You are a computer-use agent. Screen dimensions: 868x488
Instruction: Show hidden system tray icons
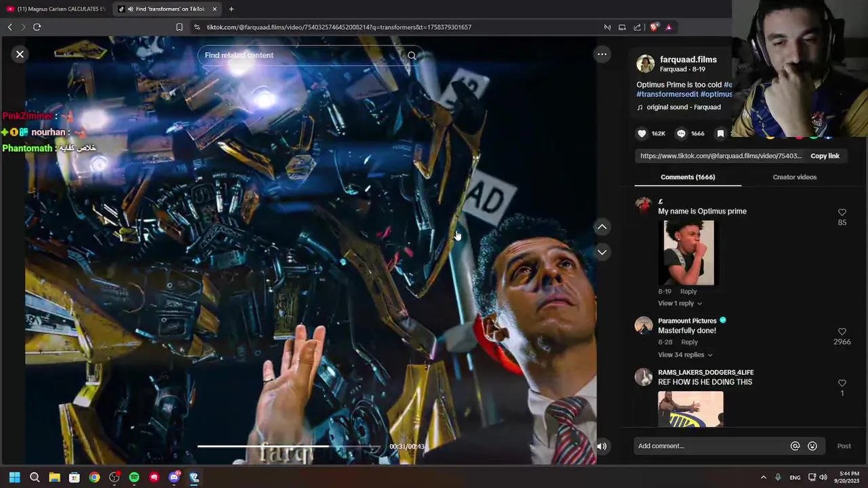[763, 477]
